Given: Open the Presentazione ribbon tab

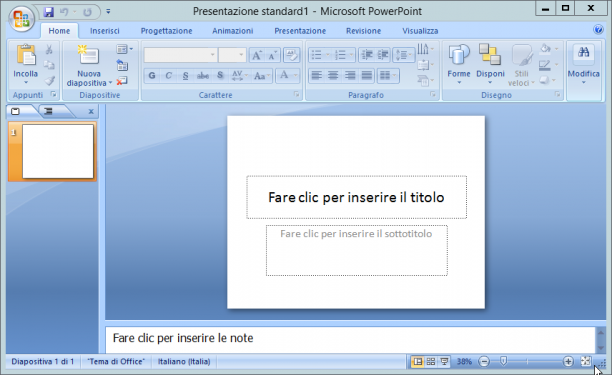Looking at the screenshot, I should click(x=300, y=31).
